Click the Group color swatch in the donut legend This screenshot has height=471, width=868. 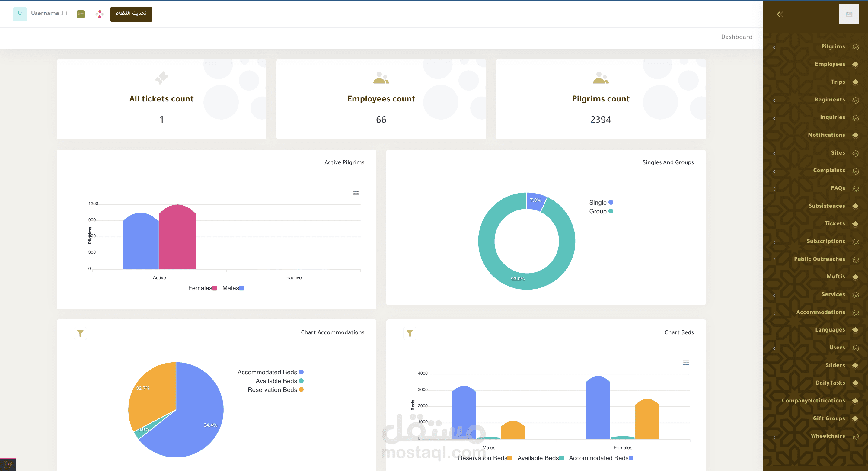click(611, 211)
